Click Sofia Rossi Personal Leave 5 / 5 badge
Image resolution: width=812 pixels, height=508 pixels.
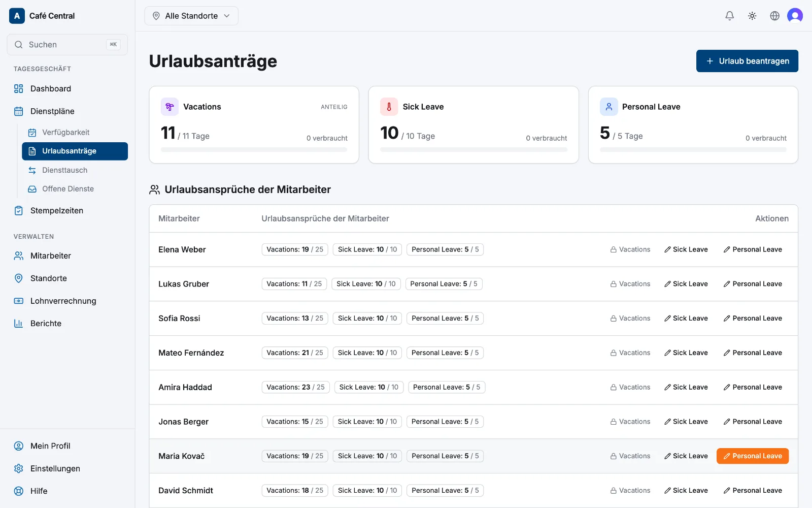click(445, 319)
